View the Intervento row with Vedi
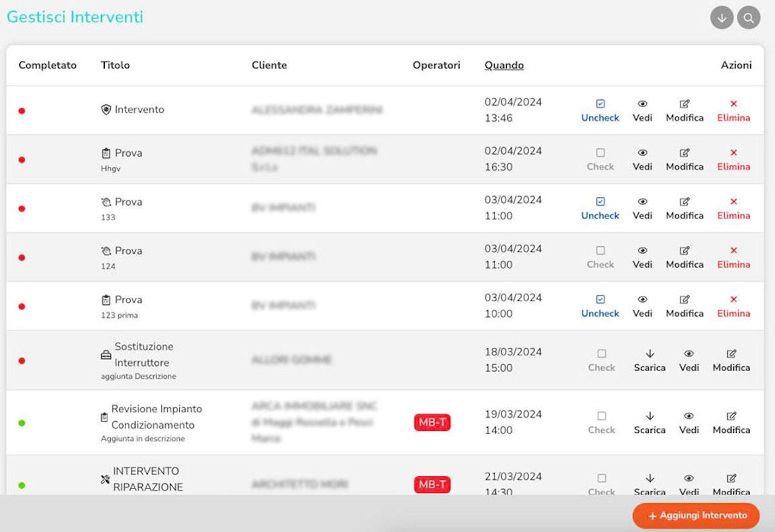775x532 pixels. pos(642,111)
